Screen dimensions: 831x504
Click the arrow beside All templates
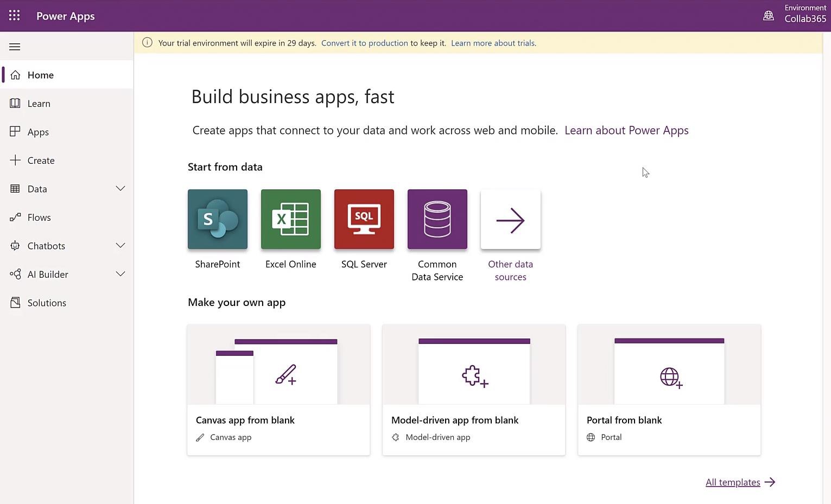click(x=770, y=482)
